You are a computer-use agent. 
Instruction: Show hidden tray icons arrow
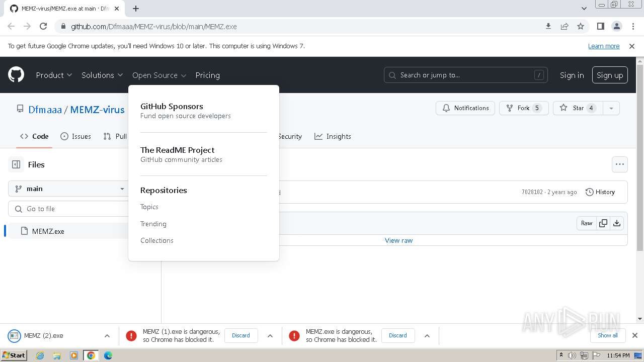tap(561, 355)
